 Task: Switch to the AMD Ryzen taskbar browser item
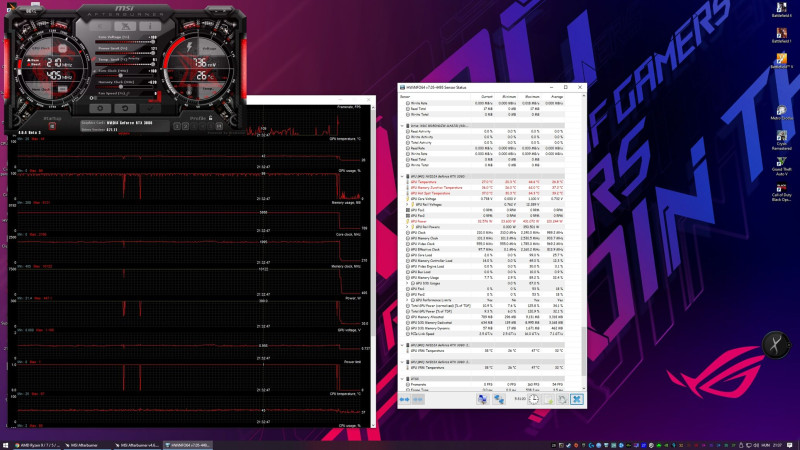point(37,445)
